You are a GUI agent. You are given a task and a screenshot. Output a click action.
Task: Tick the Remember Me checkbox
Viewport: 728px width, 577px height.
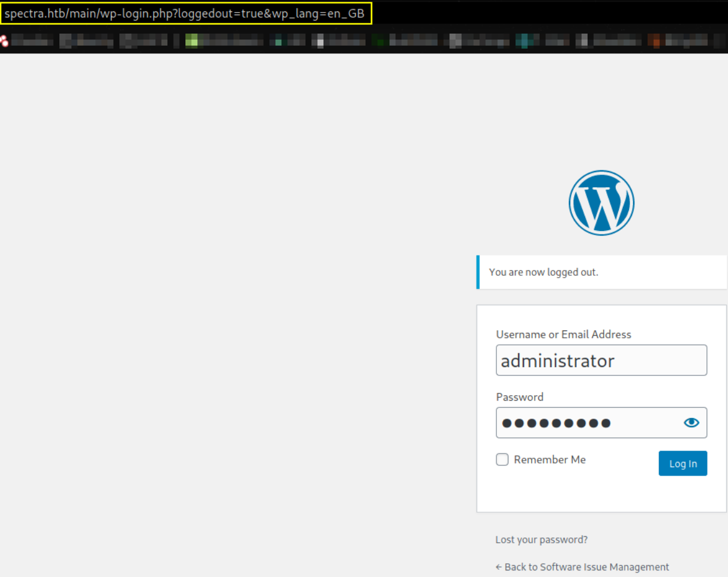502,460
